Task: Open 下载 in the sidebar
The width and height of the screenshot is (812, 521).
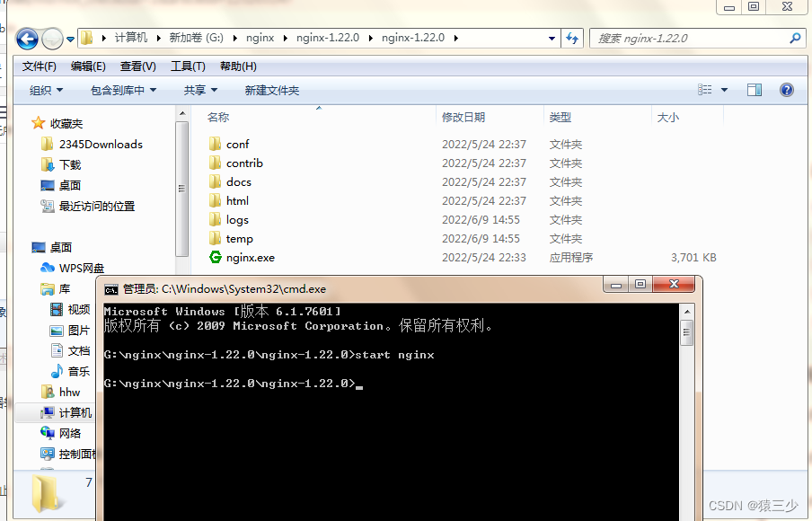Action: coord(70,164)
